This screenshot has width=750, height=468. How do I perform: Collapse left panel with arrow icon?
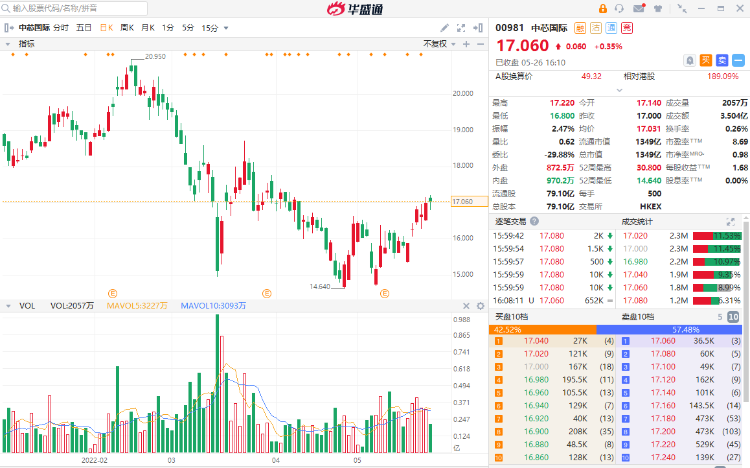pos(8,28)
